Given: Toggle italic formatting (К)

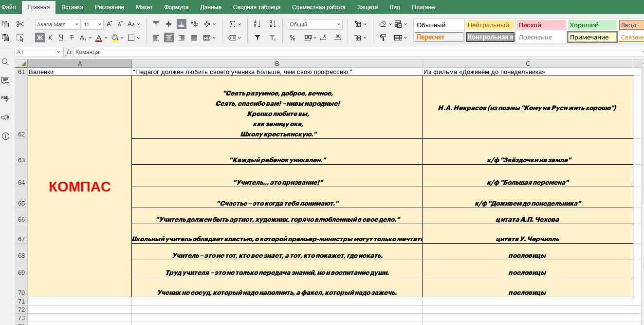Looking at the screenshot, I should 50,38.
